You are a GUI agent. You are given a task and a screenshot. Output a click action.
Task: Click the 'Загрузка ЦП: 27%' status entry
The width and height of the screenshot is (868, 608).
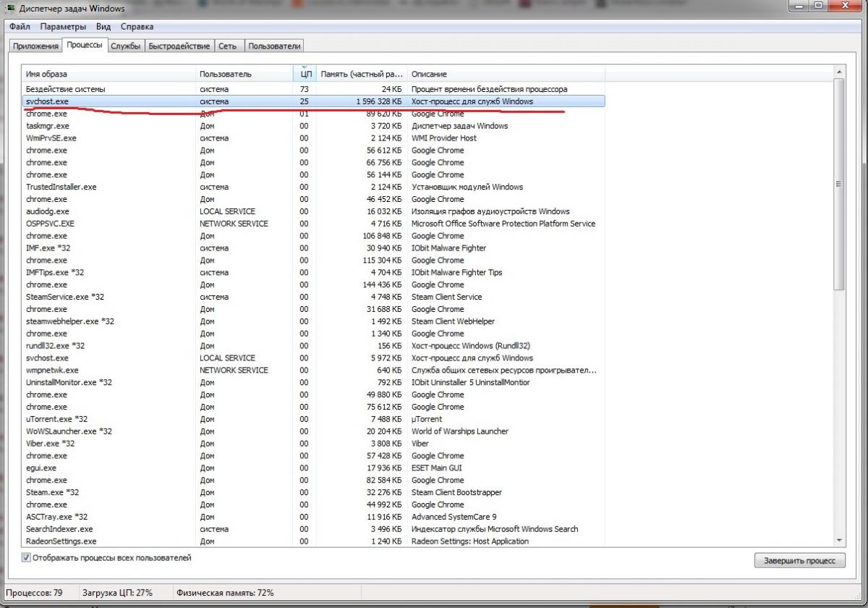coord(117,592)
